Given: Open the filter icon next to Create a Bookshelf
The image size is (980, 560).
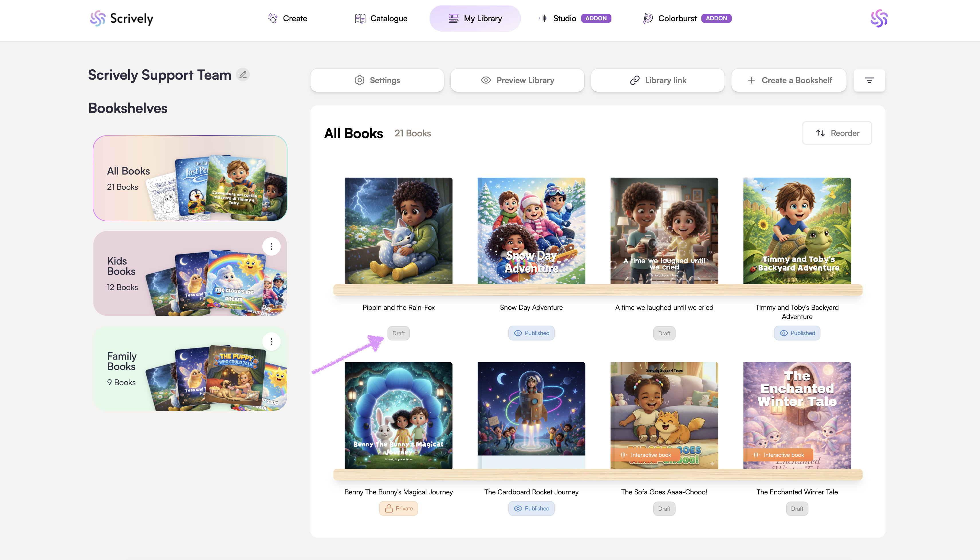Looking at the screenshot, I should 869,80.
